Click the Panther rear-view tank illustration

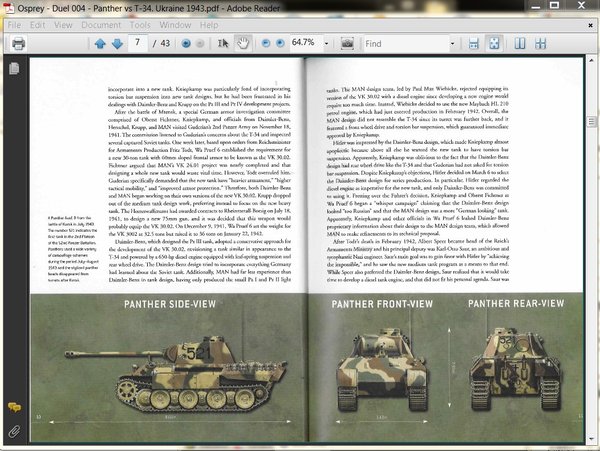pyautogui.click(x=517, y=369)
